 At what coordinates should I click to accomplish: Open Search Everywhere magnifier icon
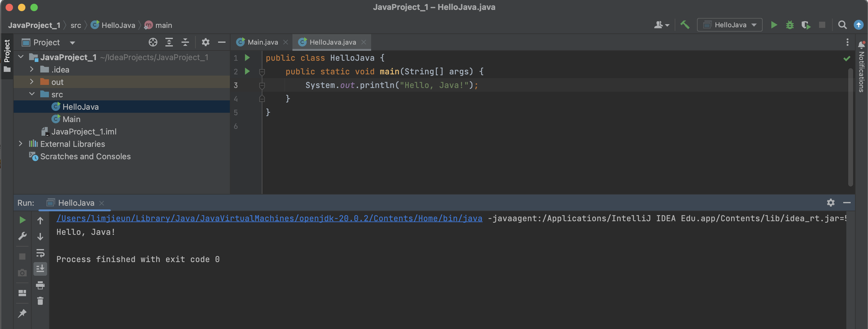click(x=842, y=25)
